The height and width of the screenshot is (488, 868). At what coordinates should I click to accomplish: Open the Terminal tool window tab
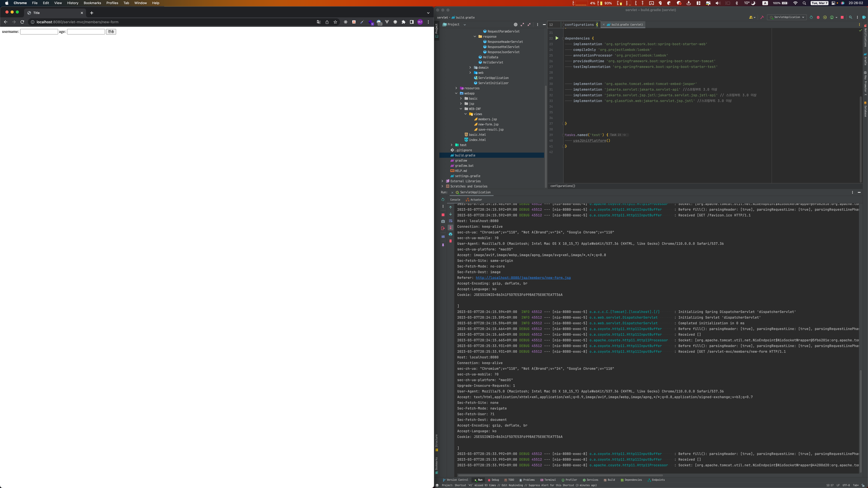coord(548,480)
